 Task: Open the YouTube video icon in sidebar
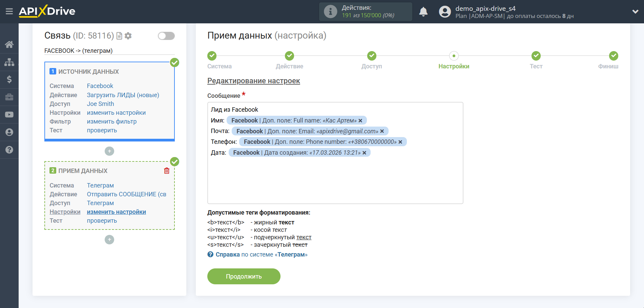point(9,115)
